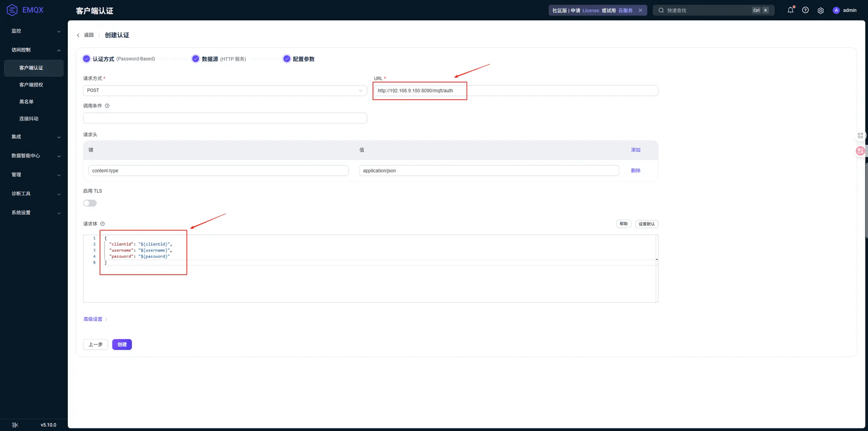Open the help question mark icon
The height and width of the screenshot is (431, 868).
click(x=805, y=10)
